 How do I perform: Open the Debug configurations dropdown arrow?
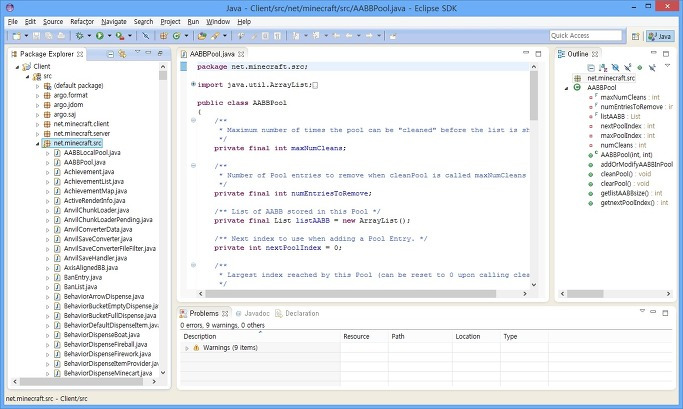(89, 36)
